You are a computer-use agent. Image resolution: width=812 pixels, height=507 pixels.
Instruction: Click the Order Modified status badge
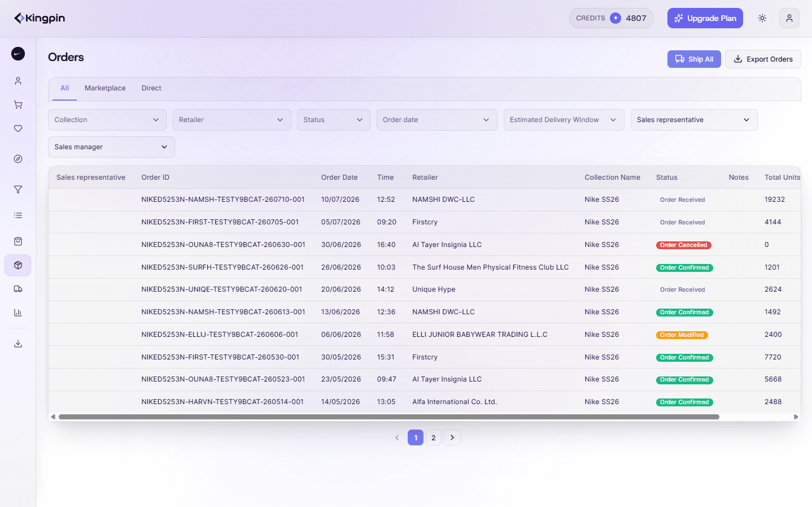[x=682, y=335]
